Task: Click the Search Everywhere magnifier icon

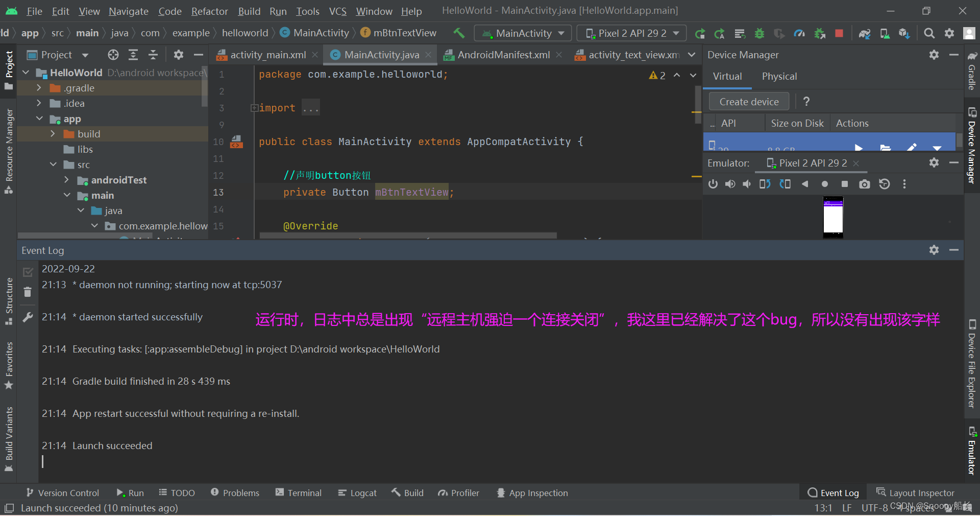Action: point(929,33)
